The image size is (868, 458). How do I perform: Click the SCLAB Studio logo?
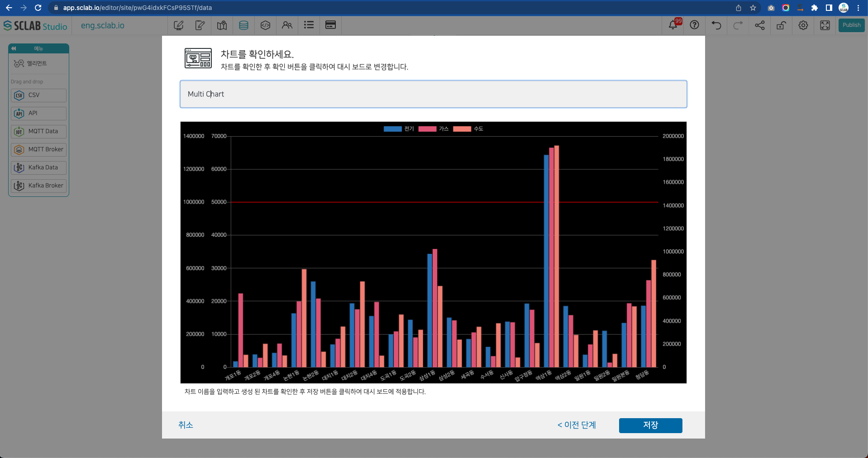35,26
